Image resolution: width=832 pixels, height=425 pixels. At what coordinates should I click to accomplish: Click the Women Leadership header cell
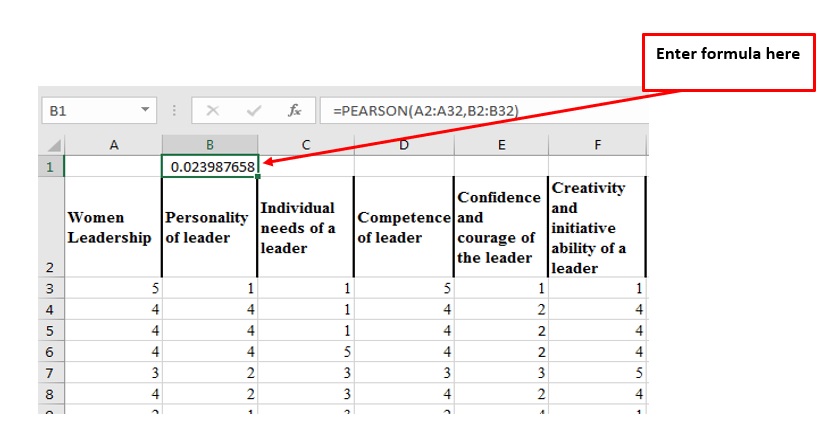click(x=113, y=227)
